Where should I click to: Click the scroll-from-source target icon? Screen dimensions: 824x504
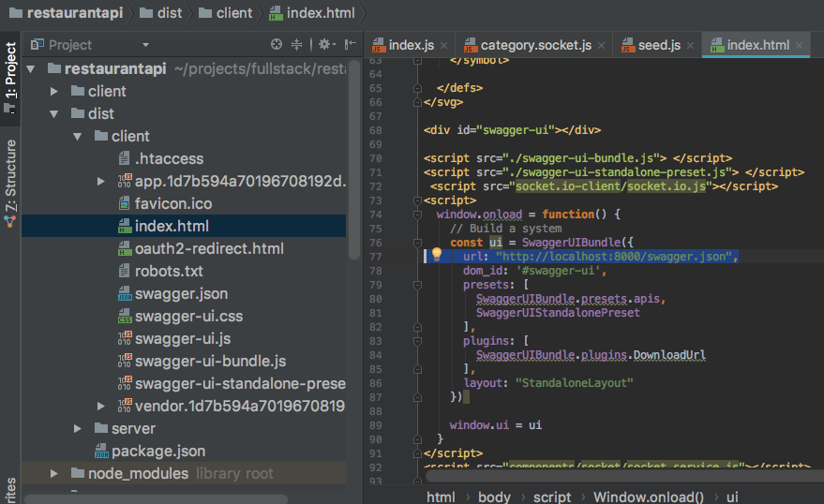pyautogui.click(x=277, y=45)
